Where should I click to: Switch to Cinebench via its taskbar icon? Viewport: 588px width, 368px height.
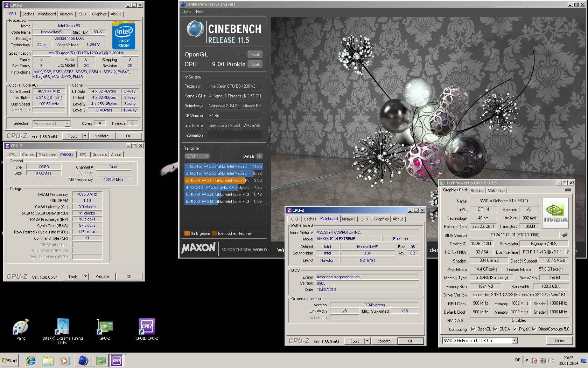(x=83, y=361)
